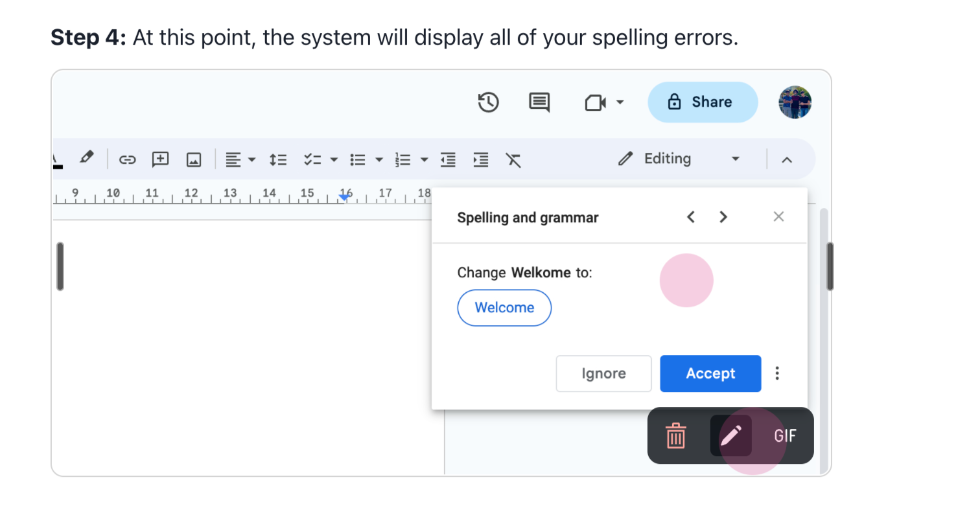Open the Editing mode dropdown

point(679,159)
